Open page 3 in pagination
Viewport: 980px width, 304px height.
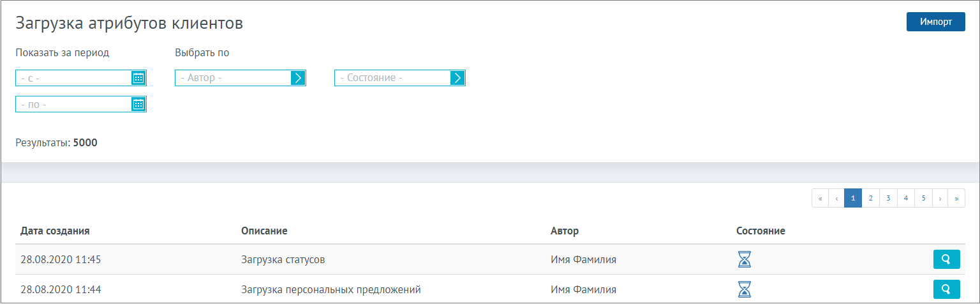tap(888, 198)
